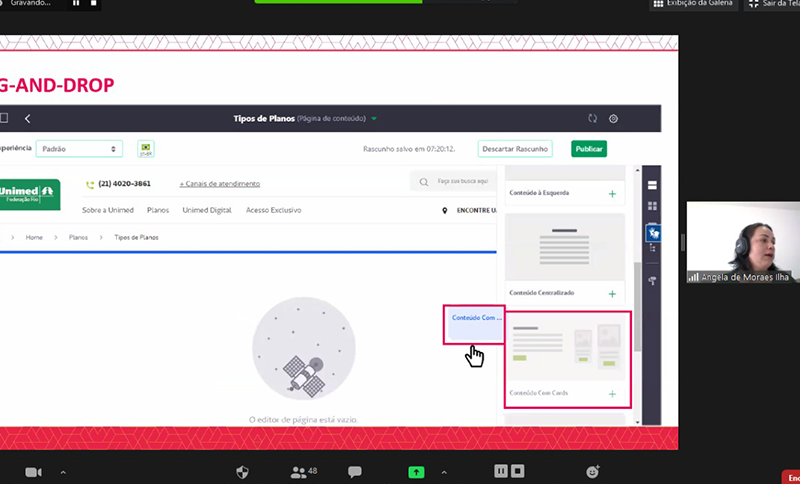Add Conteúdo Centralizado with plus icon
The height and width of the screenshot is (484, 800).
612,294
